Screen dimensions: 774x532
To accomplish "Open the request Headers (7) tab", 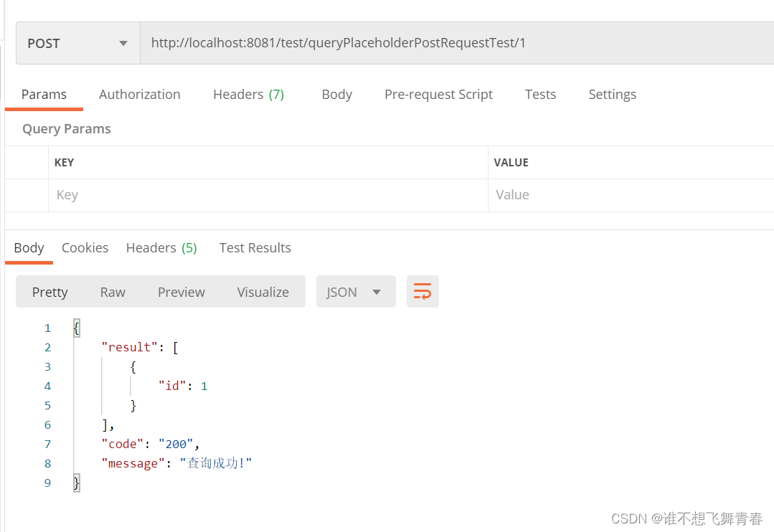I will pos(249,94).
